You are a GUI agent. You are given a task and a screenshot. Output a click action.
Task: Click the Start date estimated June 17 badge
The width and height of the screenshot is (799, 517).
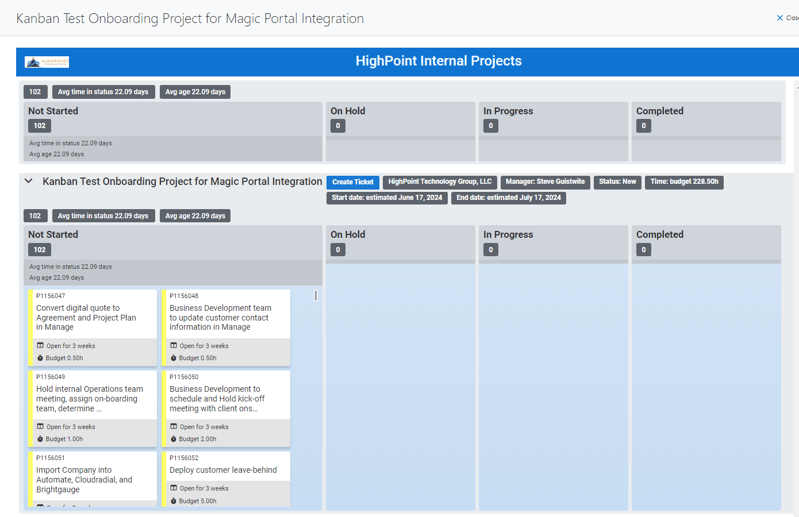387,198
